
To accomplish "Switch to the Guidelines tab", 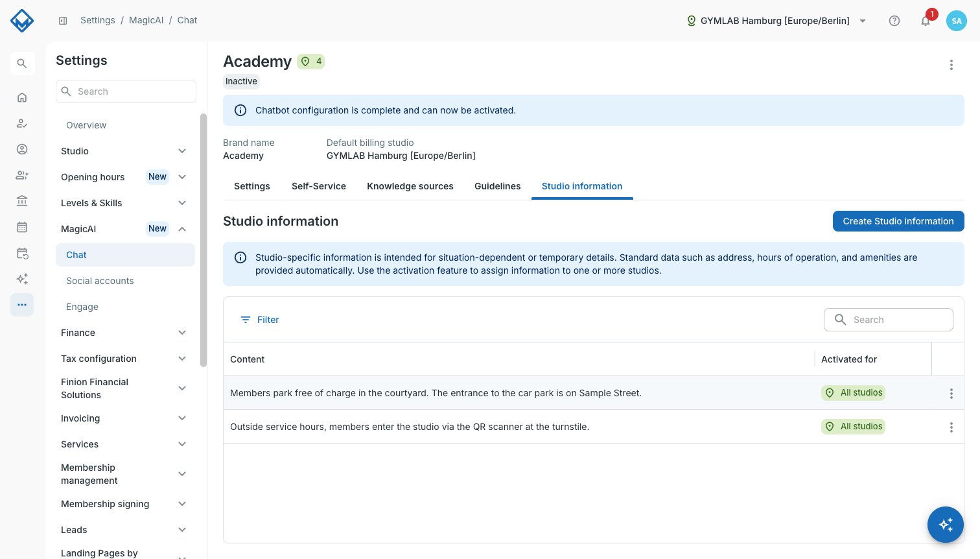I will tap(498, 186).
